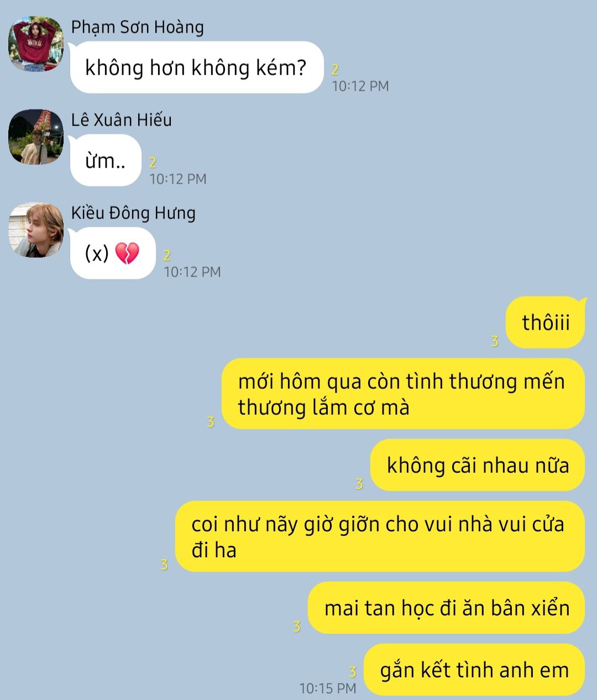This screenshot has height=700, width=597.
Task: Tap Kiều Đông Hưng's profile photo
Action: [36, 229]
